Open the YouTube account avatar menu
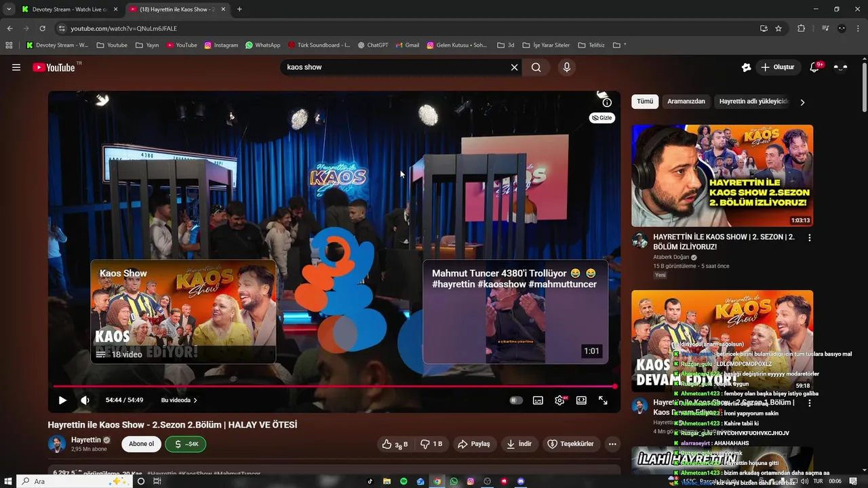The image size is (868, 488). pyautogui.click(x=841, y=67)
